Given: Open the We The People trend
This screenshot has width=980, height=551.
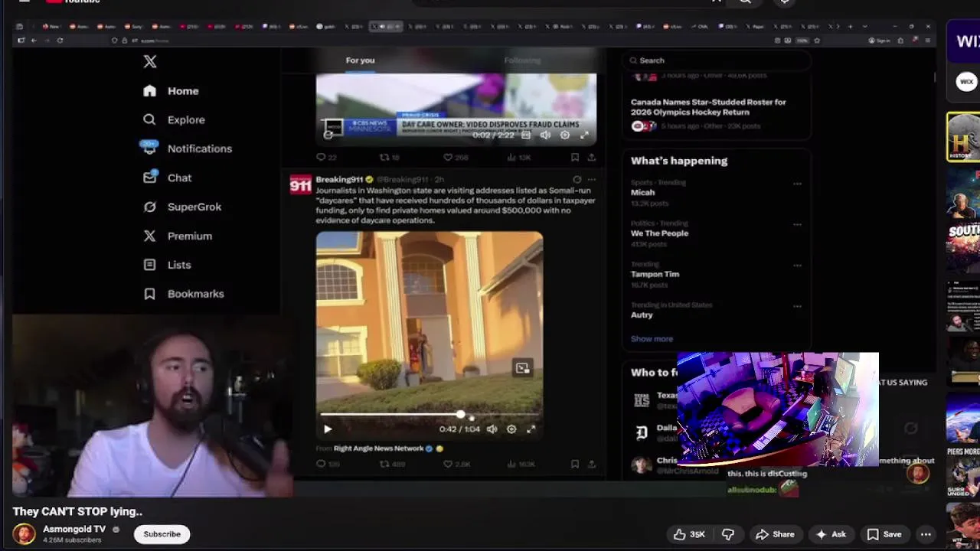Looking at the screenshot, I should tap(659, 233).
